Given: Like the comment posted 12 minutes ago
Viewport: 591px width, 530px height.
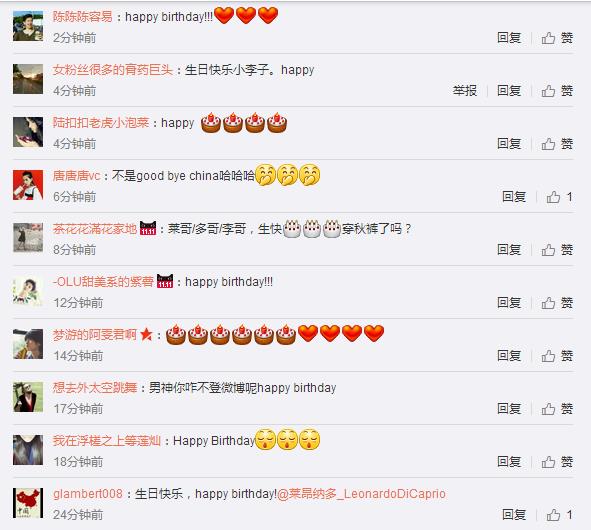Looking at the screenshot, I should (x=557, y=303).
